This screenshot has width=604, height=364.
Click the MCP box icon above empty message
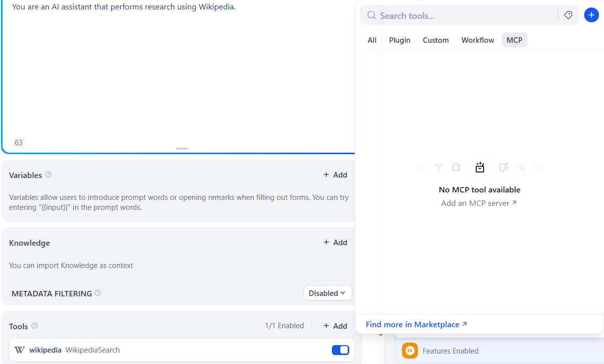(480, 168)
